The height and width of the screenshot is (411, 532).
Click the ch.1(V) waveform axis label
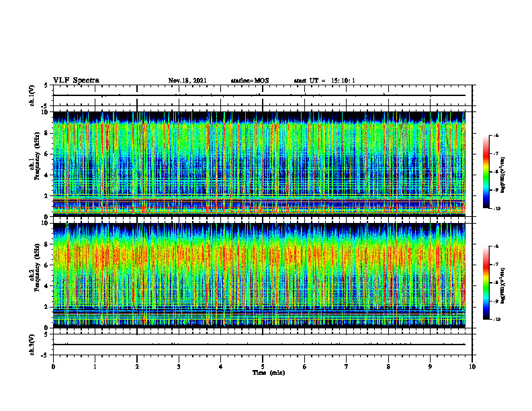click(32, 95)
